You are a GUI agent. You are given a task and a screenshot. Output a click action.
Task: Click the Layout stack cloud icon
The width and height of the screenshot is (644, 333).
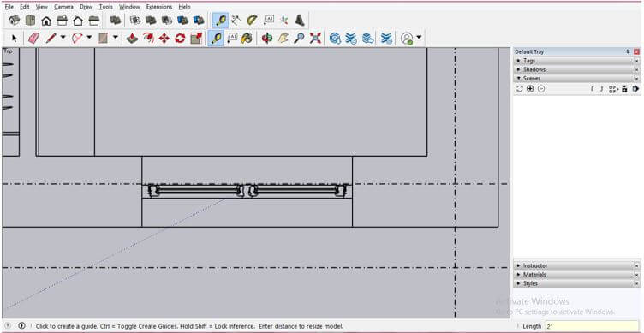[367, 39]
